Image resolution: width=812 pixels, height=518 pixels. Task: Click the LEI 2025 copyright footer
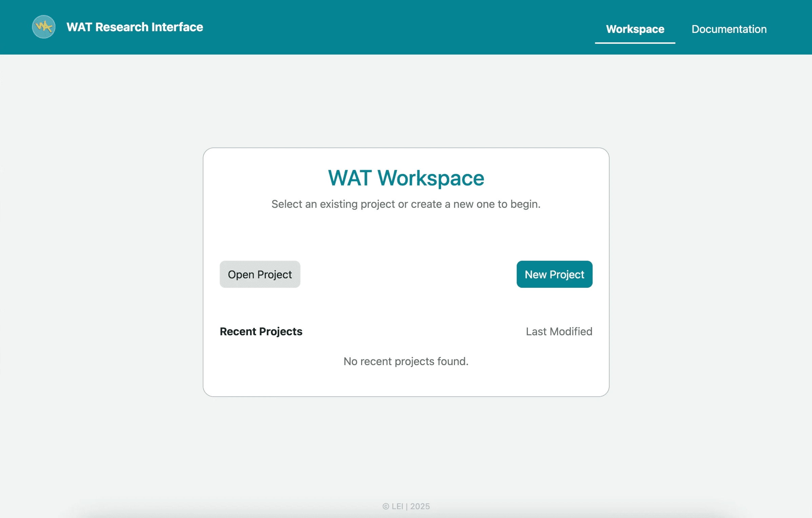tap(406, 506)
